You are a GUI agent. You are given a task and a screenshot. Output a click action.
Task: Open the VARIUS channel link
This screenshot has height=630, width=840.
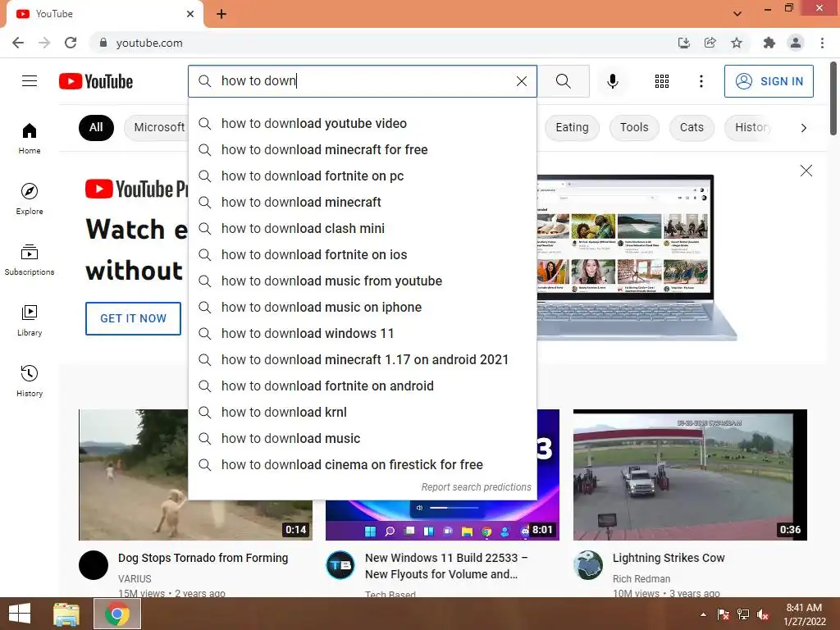[135, 578]
